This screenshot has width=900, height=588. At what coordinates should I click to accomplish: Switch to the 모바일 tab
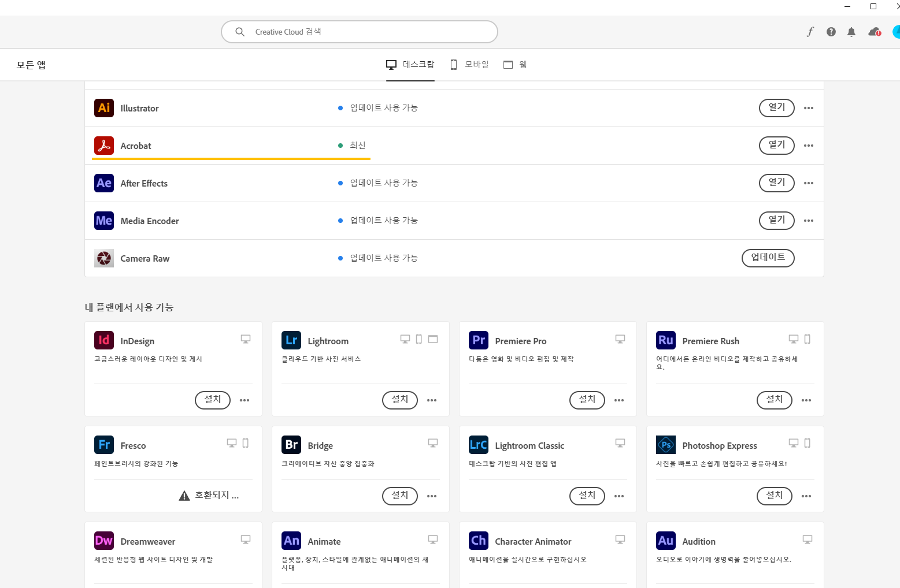coord(469,65)
